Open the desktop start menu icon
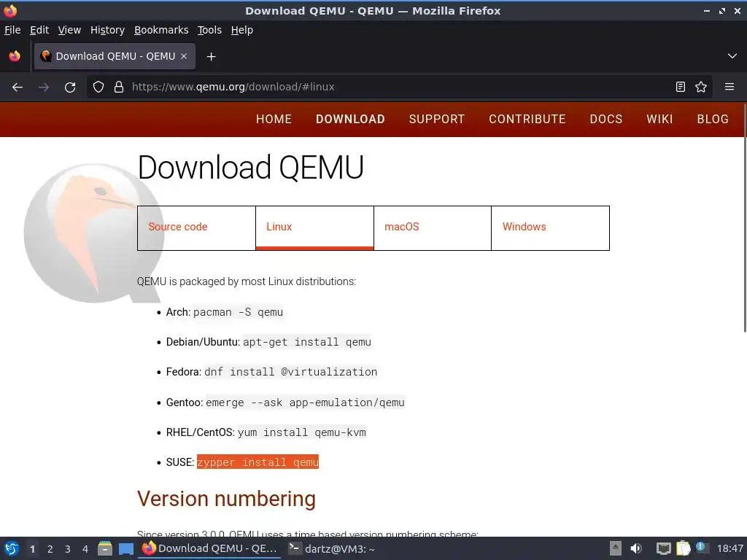 click(x=12, y=548)
